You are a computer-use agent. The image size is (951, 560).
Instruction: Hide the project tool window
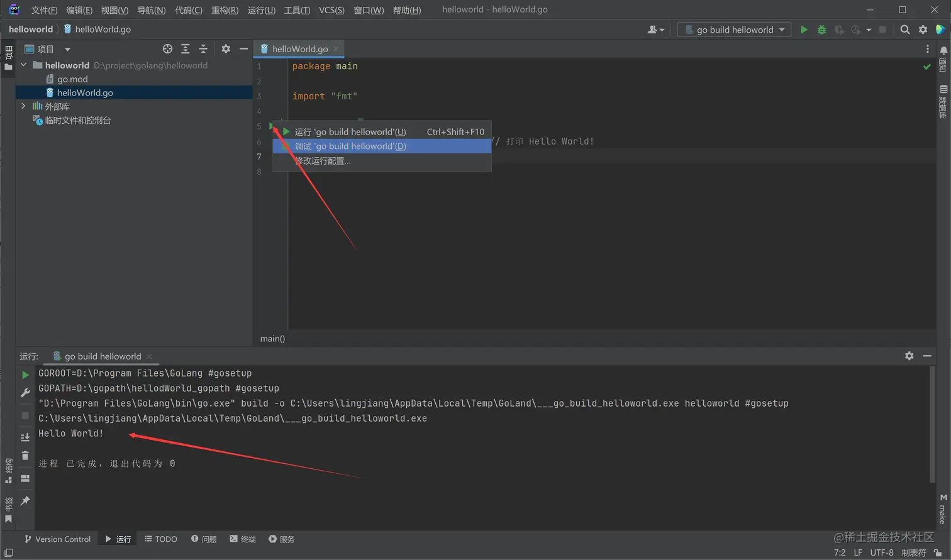(x=243, y=49)
